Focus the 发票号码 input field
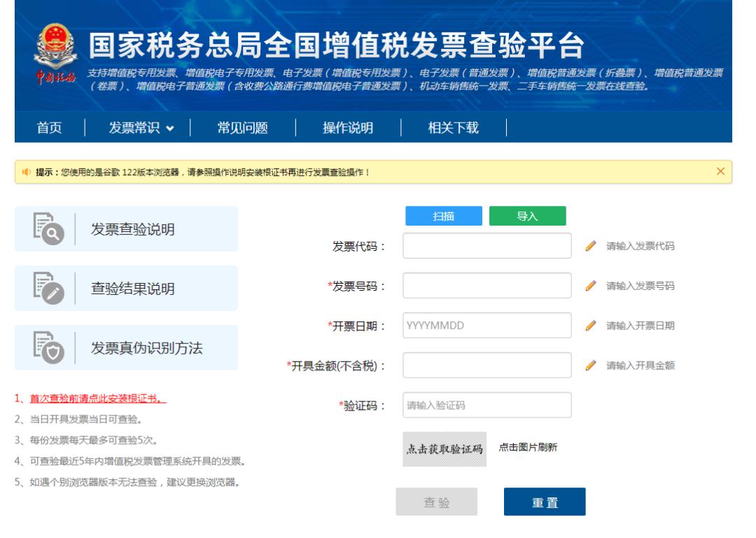The height and width of the screenshot is (538, 756). click(x=487, y=286)
